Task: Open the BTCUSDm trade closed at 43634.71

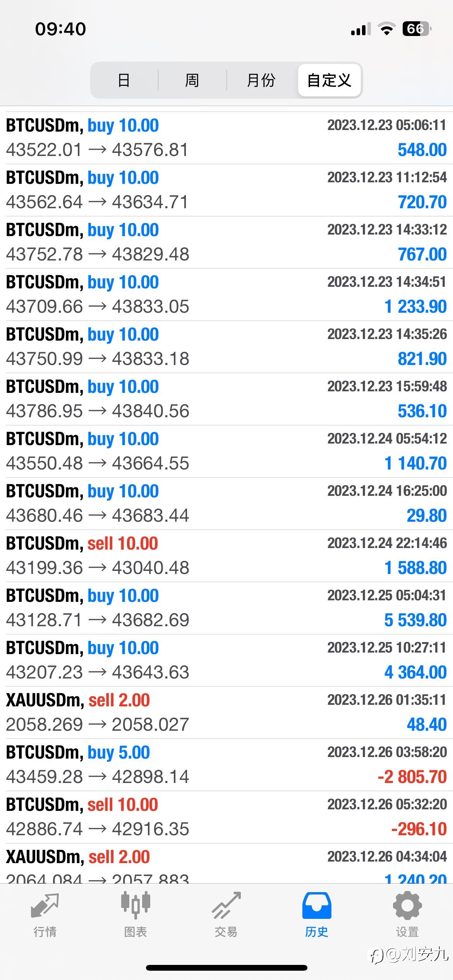Action: pos(226,190)
